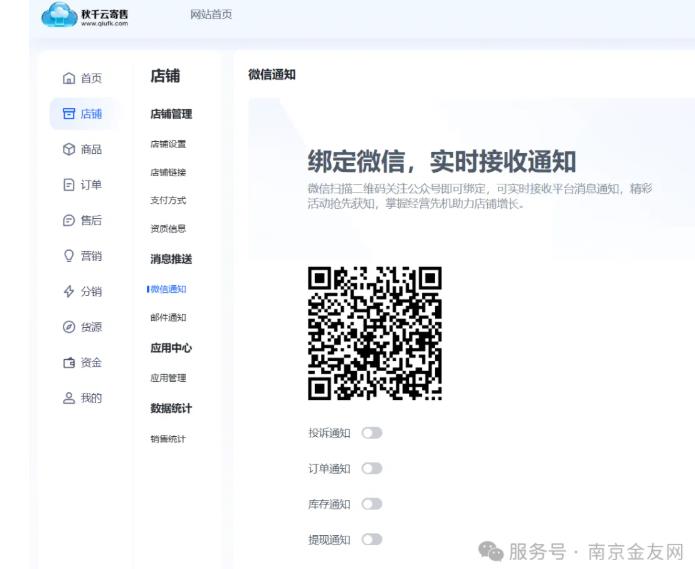Select the 营销 lightbulb icon
The width and height of the screenshot is (695, 569).
pyautogui.click(x=69, y=256)
